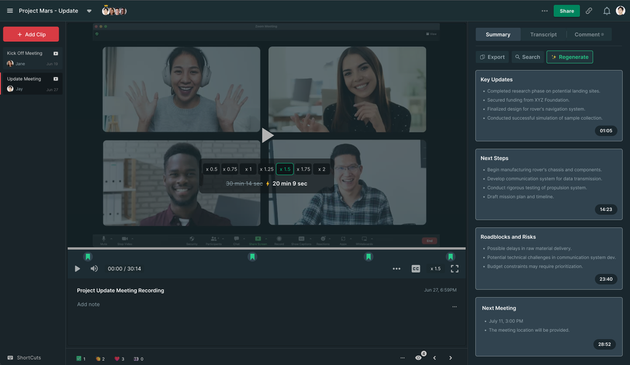Enter fullscreen mode
Image resolution: width=630 pixels, height=365 pixels.
click(x=454, y=269)
